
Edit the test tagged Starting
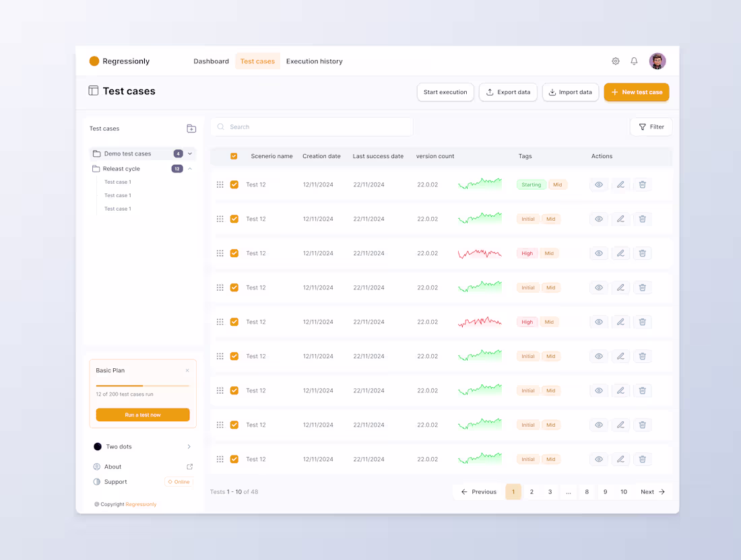point(620,184)
